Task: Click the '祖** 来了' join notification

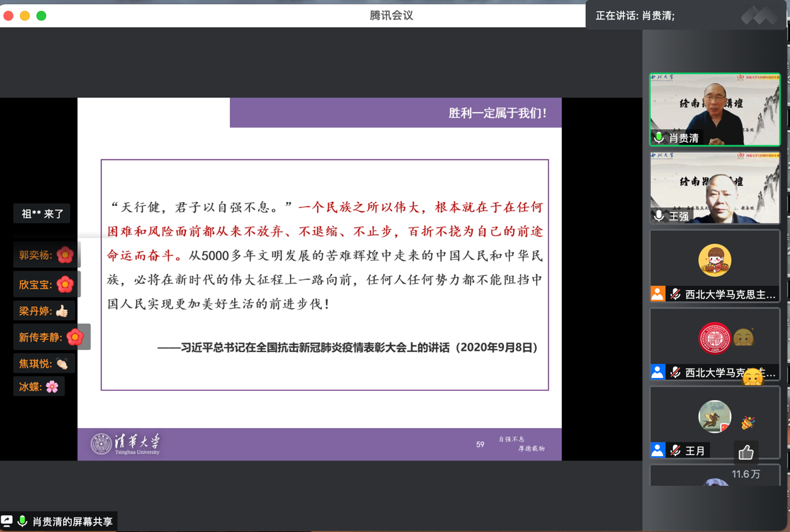Action: [x=42, y=214]
